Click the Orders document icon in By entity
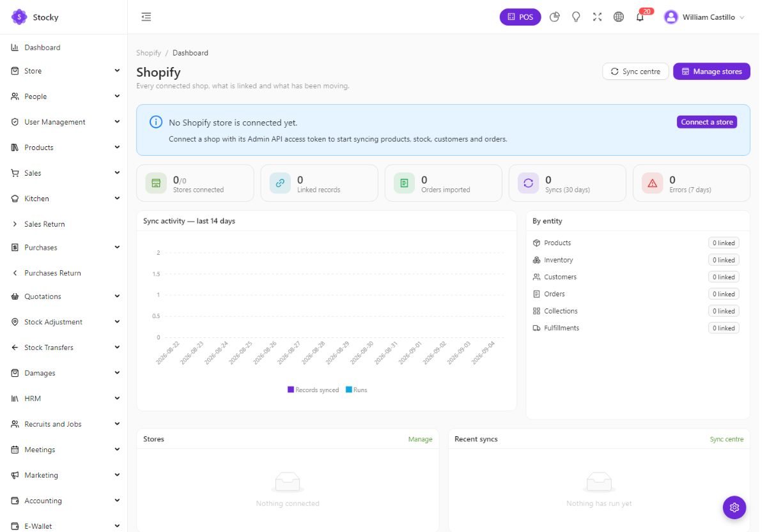This screenshot has height=532, width=767. coord(536,294)
